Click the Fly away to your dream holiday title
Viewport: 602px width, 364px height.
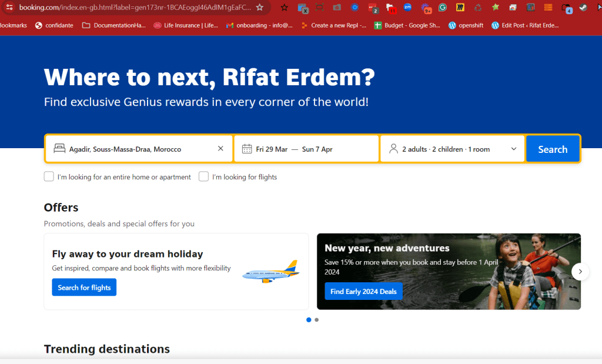pos(128,254)
